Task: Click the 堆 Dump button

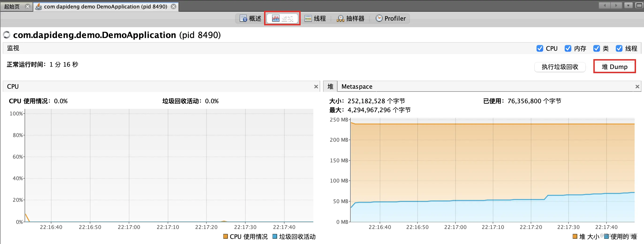Action: click(614, 67)
